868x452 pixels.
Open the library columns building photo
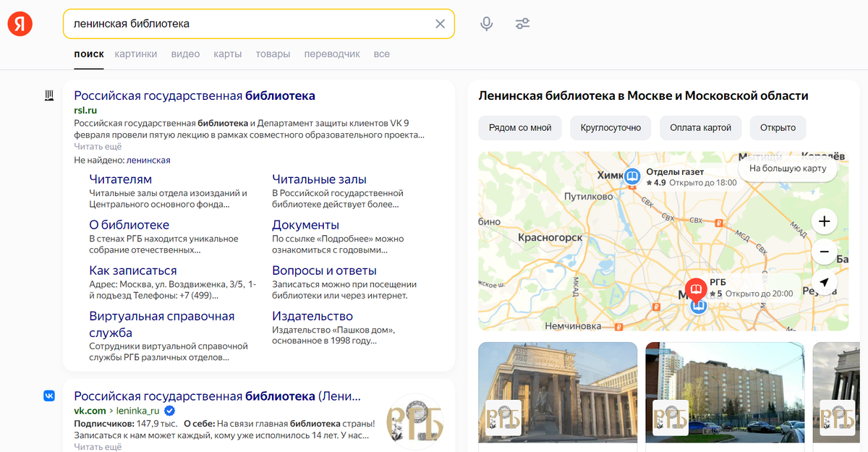click(558, 393)
